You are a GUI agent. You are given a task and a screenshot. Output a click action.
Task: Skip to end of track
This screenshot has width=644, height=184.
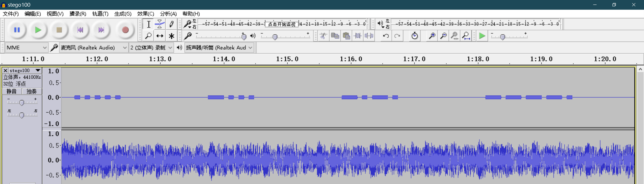101,30
